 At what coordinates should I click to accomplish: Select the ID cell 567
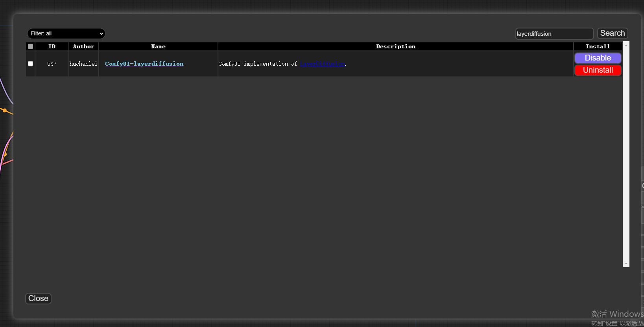pos(52,64)
